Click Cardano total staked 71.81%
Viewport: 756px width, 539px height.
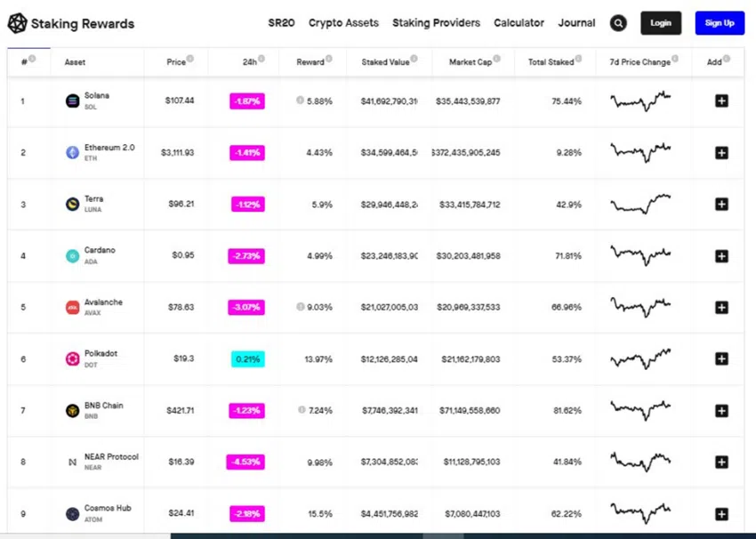[x=568, y=256]
